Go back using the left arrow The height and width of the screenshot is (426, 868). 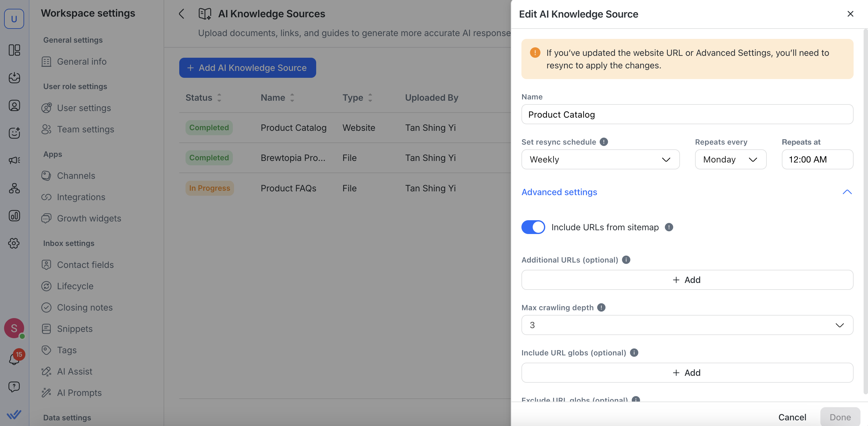tap(182, 14)
